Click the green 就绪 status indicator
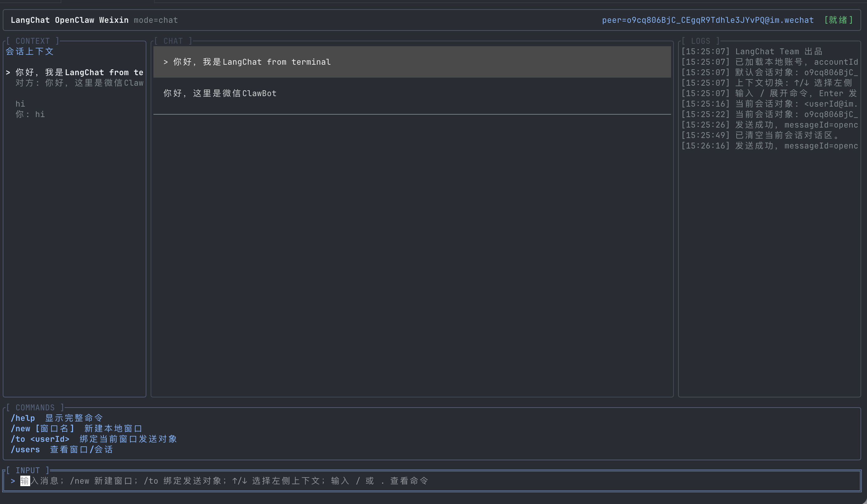 pos(838,20)
